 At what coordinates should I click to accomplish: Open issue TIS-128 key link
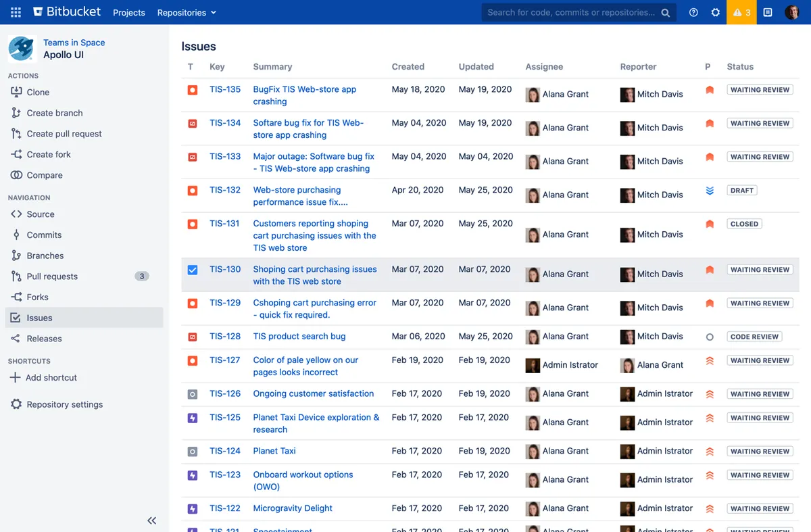pos(225,336)
